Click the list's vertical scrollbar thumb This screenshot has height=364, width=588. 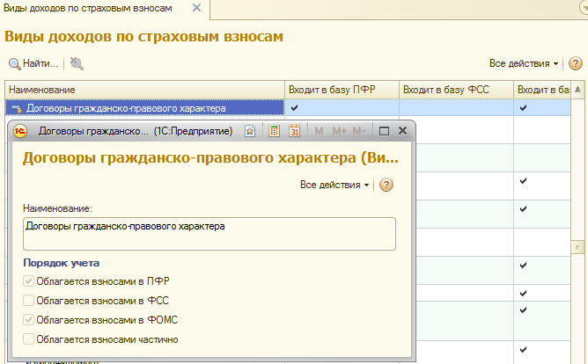(x=577, y=247)
